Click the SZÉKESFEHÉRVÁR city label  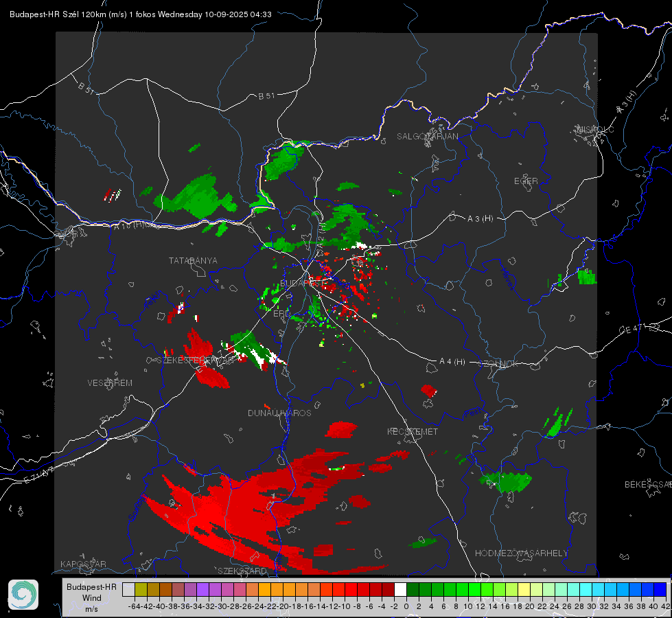pos(196,360)
